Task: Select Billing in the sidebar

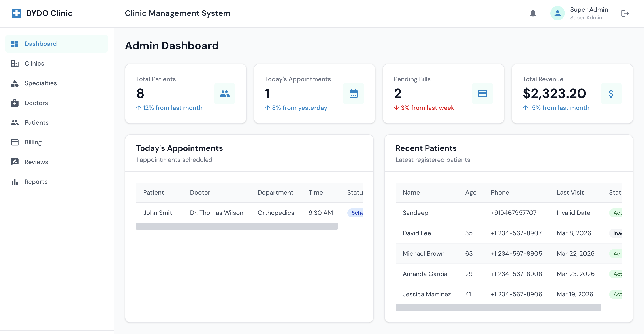Action: (56, 142)
